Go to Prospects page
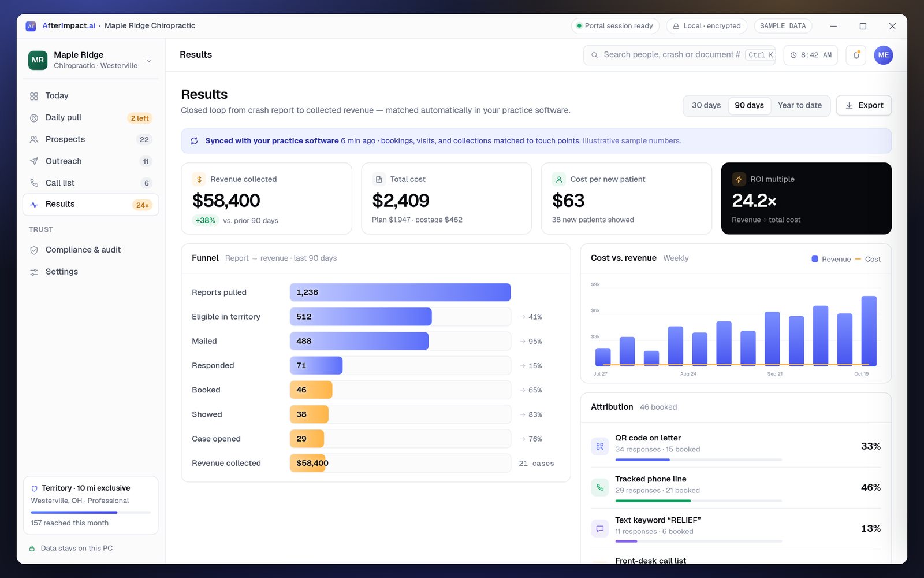Screen dimensions: 924x578 91,139
